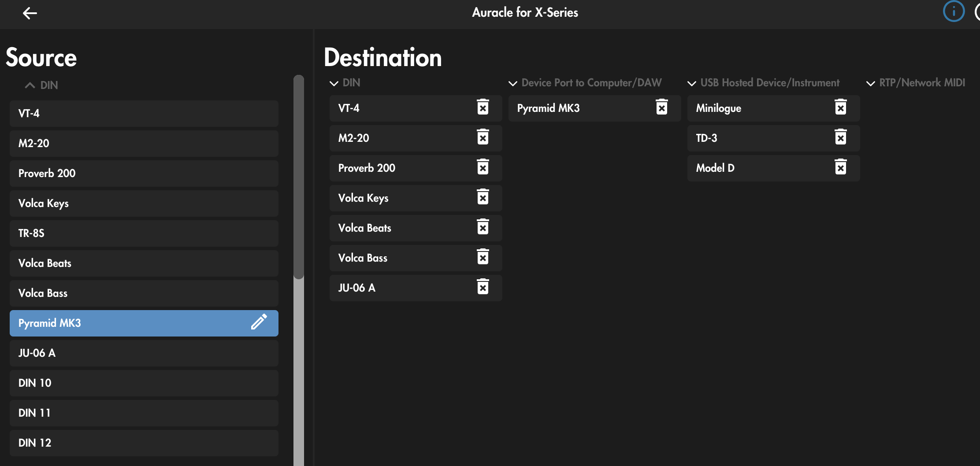Collapse the Destination DIN column
Image resolution: width=980 pixels, height=466 pixels.
(334, 83)
